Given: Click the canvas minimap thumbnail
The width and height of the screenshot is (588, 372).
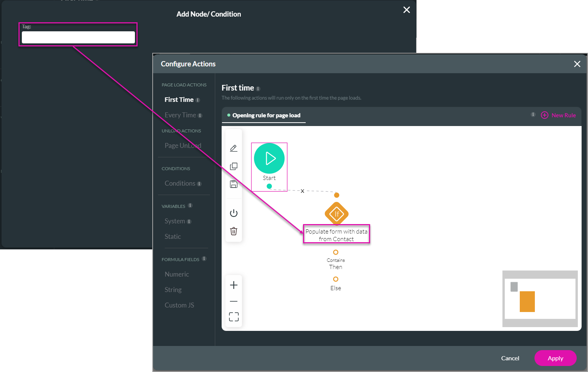Looking at the screenshot, I should click(x=540, y=298).
